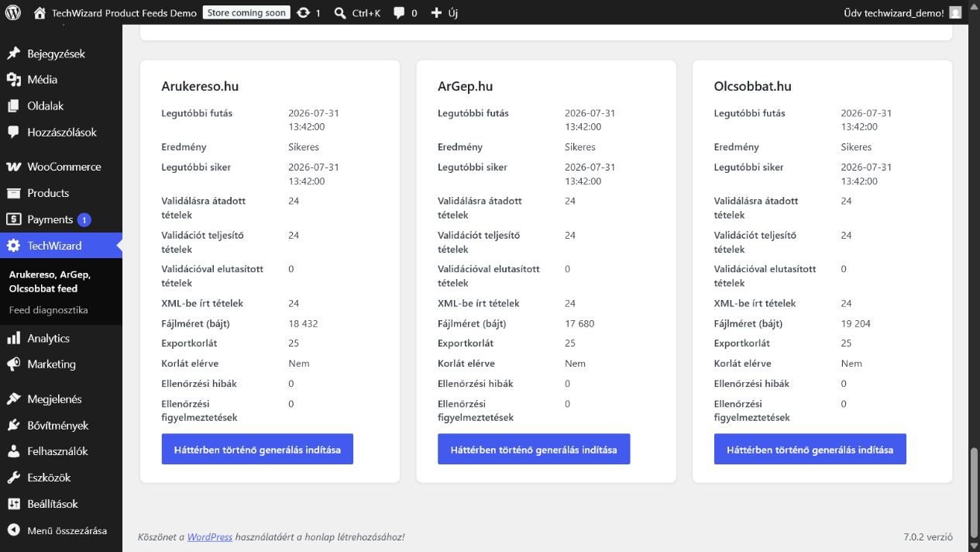
Task: Click the Products box icon
Action: coord(13,193)
